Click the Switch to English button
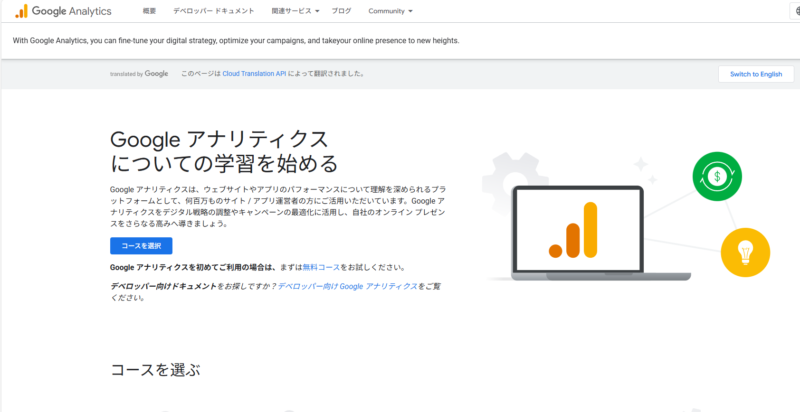 tap(756, 74)
